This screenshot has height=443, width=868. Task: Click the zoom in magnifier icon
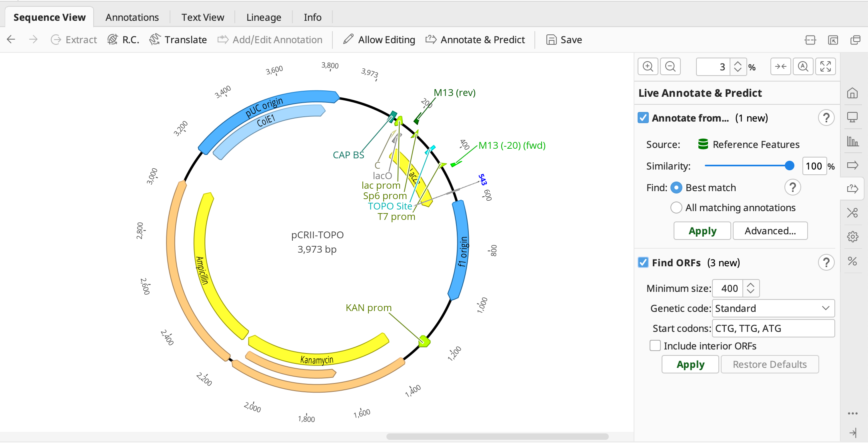click(648, 66)
